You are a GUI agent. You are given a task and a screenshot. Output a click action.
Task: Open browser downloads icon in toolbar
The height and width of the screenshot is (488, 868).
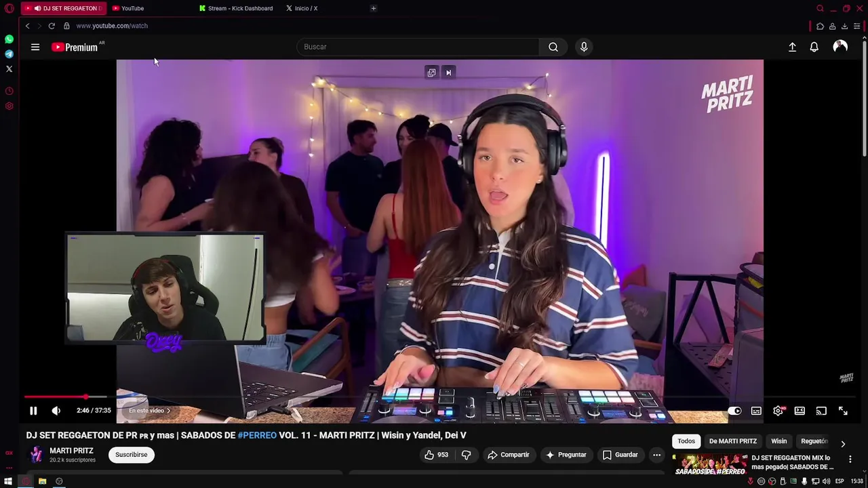[x=844, y=26]
